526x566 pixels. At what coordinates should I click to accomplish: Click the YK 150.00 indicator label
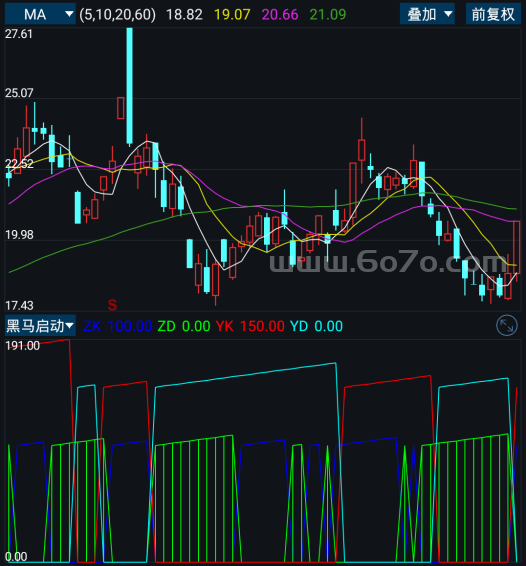tap(250, 326)
